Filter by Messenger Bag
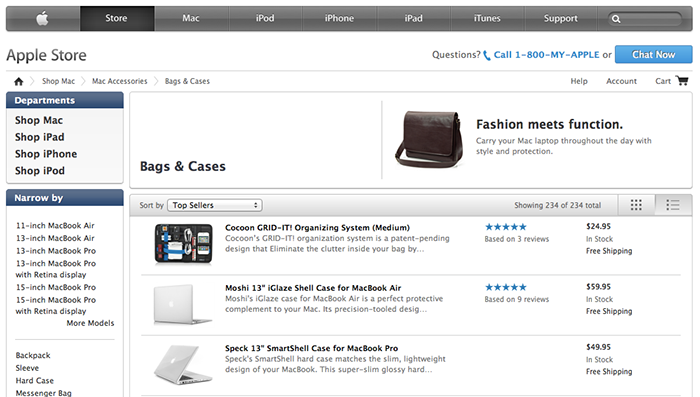The image size is (700, 397). [x=44, y=393]
